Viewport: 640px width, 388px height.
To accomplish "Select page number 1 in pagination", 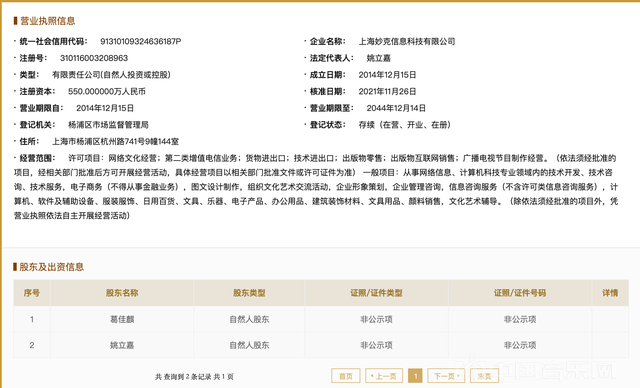I will [416, 376].
